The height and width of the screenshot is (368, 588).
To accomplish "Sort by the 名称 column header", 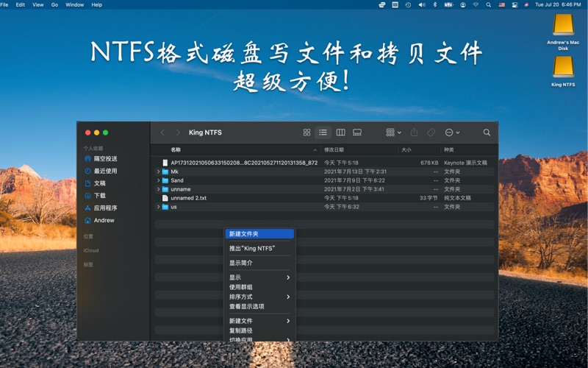I will (176, 149).
